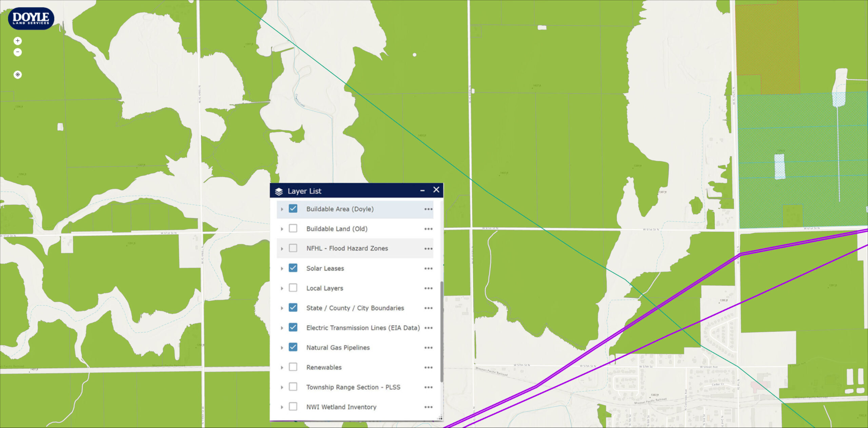Open the options ellipsis for Buildable Area (Doyle)
The image size is (868, 428).
click(x=428, y=209)
